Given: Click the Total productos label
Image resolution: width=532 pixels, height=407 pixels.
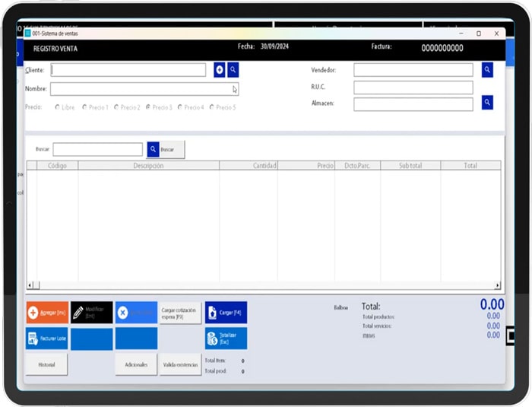Looking at the screenshot, I should point(378,316).
